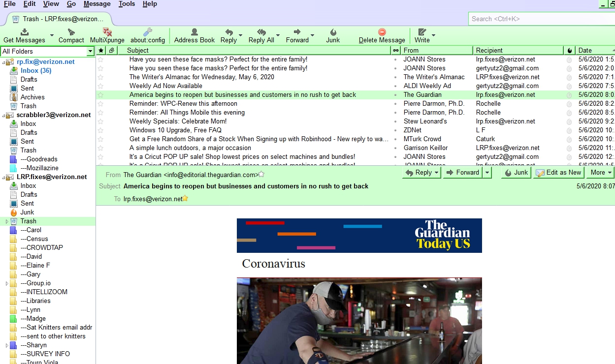Open the header Forward button's dropdown arrow
The image size is (615, 364).
[487, 173]
